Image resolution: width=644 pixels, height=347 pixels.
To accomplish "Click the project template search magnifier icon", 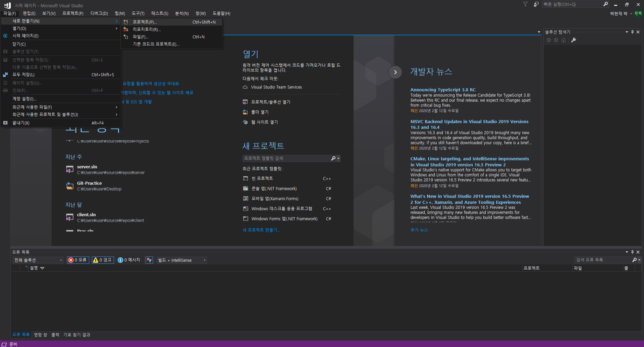I will tap(333, 158).
